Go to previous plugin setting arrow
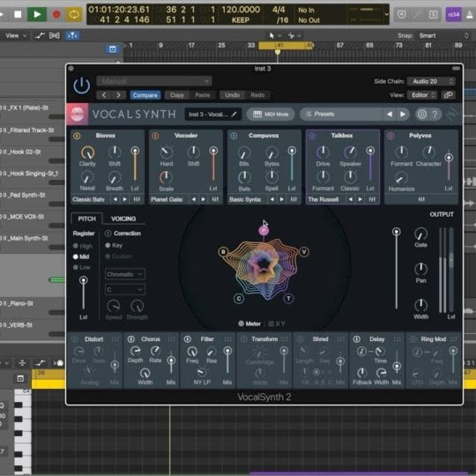 tap(104, 95)
